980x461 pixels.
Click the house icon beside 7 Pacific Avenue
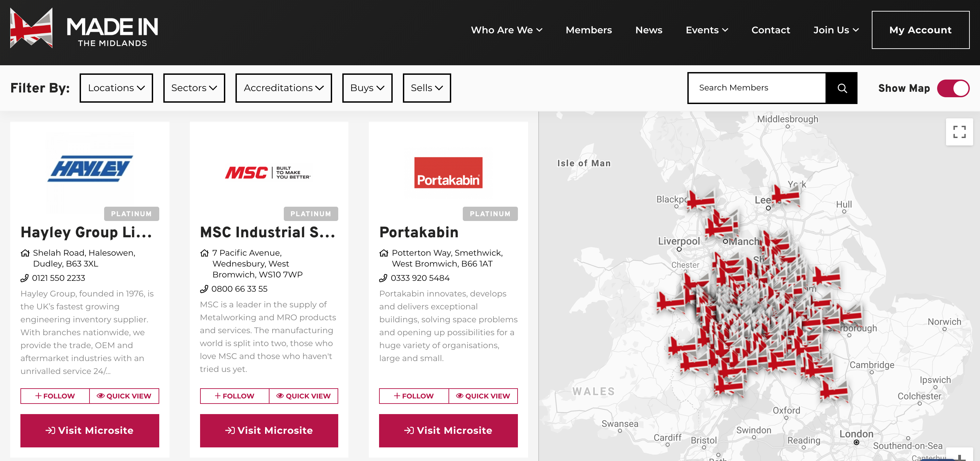click(205, 253)
